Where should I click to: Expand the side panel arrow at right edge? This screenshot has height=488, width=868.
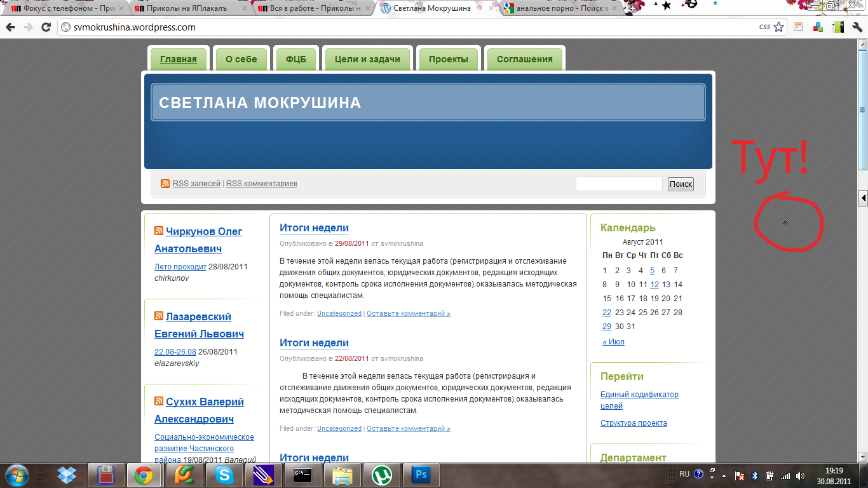pyautogui.click(x=863, y=198)
